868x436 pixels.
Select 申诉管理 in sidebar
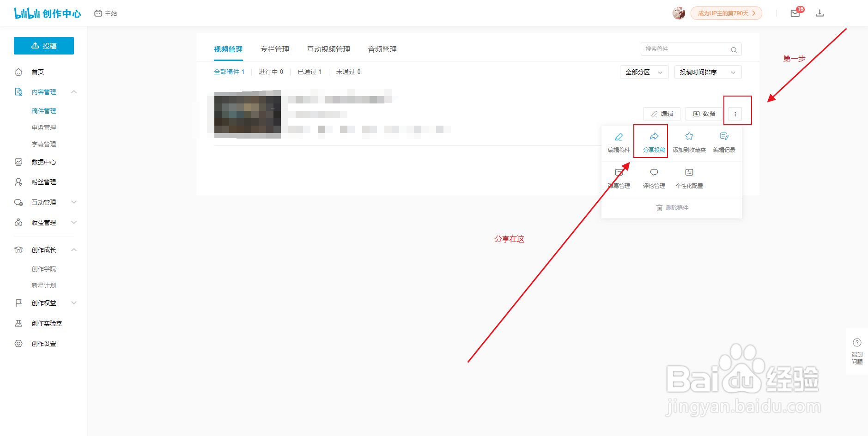(44, 127)
